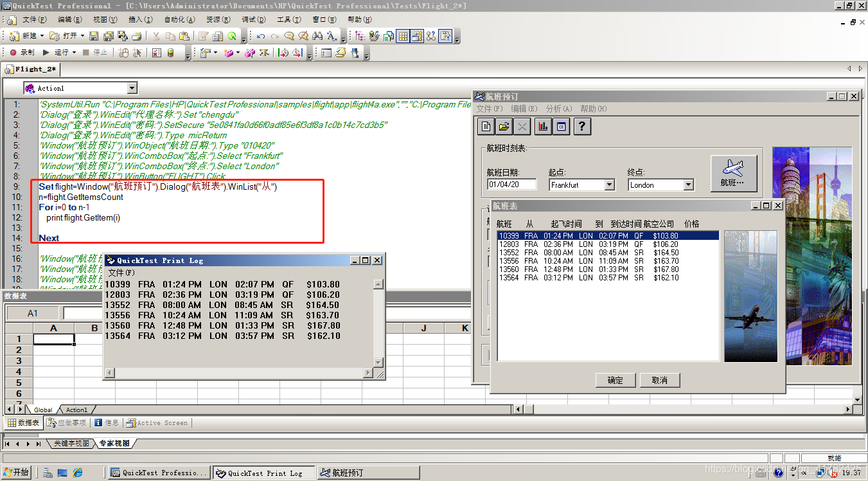This screenshot has width=868, height=481.
Task: Switch to 关键字视图 tab
Action: tap(71, 444)
